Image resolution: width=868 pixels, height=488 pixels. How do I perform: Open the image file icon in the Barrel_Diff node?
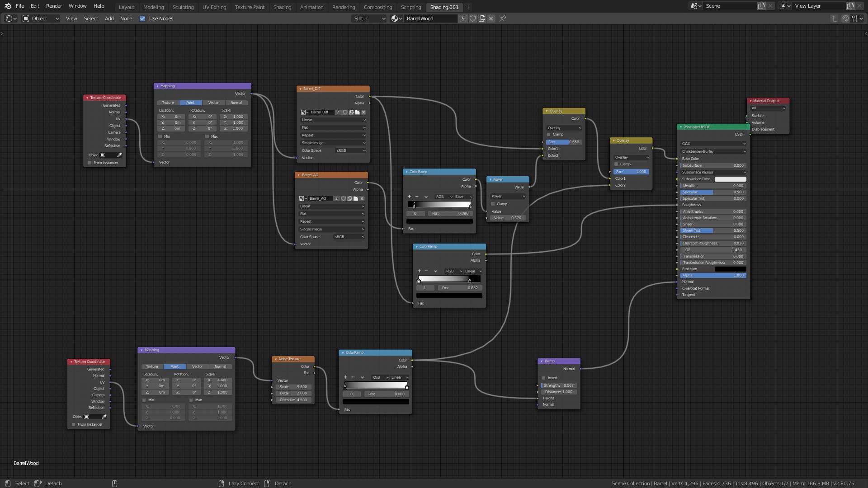pyautogui.click(x=357, y=112)
